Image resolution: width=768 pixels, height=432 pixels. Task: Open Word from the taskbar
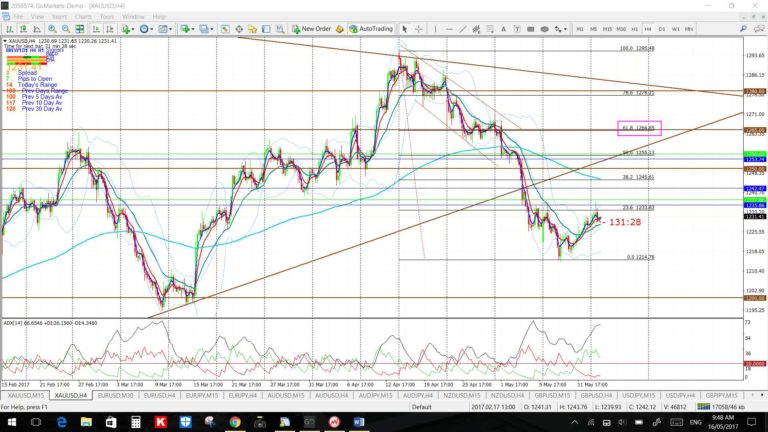tap(359, 422)
